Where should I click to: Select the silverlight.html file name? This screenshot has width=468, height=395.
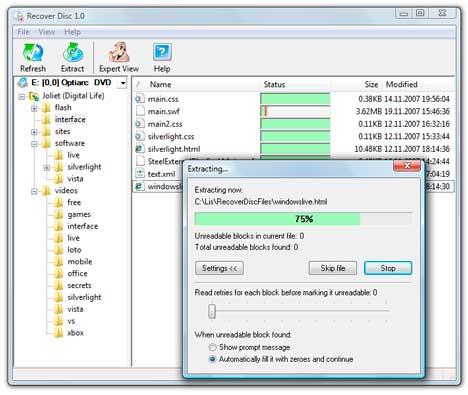[174, 149]
